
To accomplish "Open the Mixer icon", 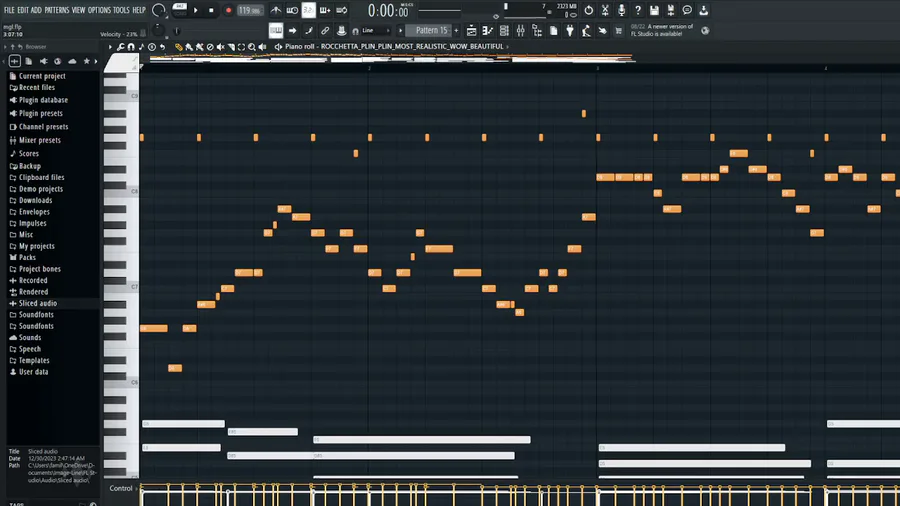I will click(x=521, y=30).
